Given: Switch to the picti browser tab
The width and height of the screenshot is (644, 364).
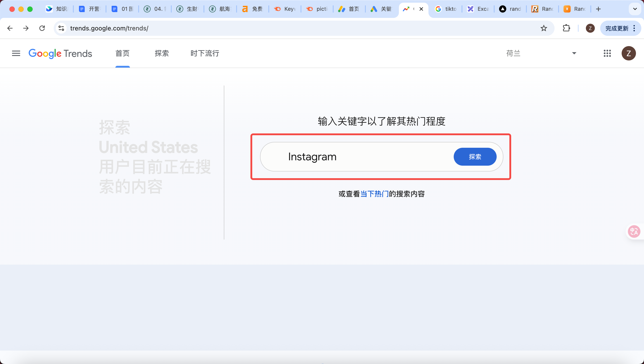Looking at the screenshot, I should pyautogui.click(x=317, y=9).
